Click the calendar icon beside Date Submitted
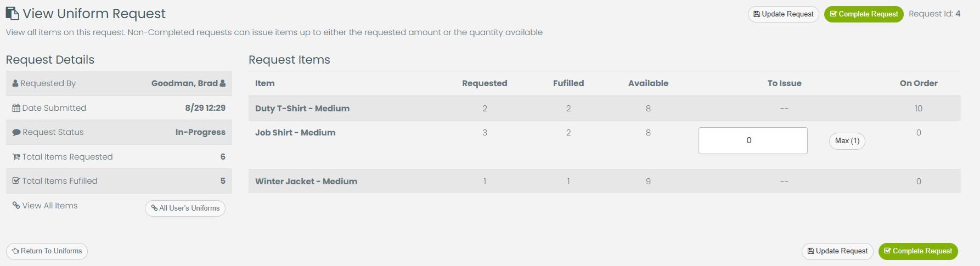 [16, 108]
